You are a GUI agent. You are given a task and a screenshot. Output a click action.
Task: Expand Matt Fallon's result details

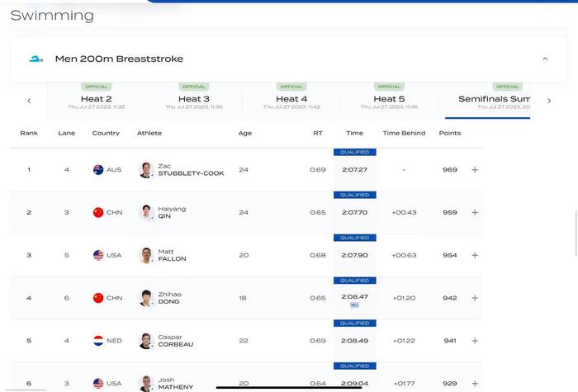click(x=475, y=256)
